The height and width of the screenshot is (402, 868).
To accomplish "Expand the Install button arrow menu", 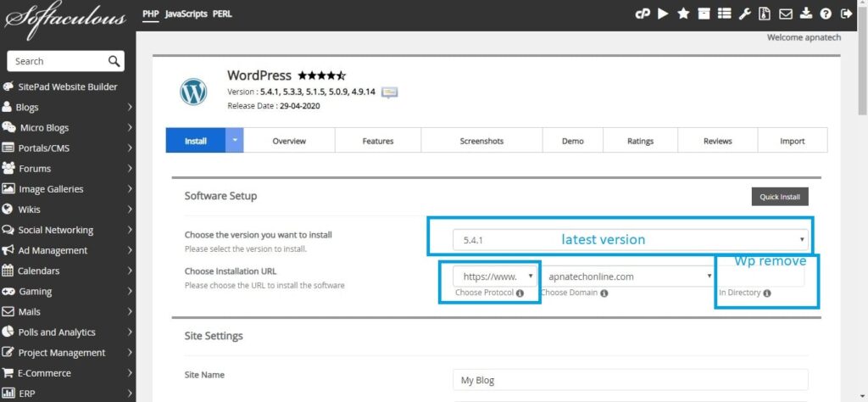I will [234, 141].
